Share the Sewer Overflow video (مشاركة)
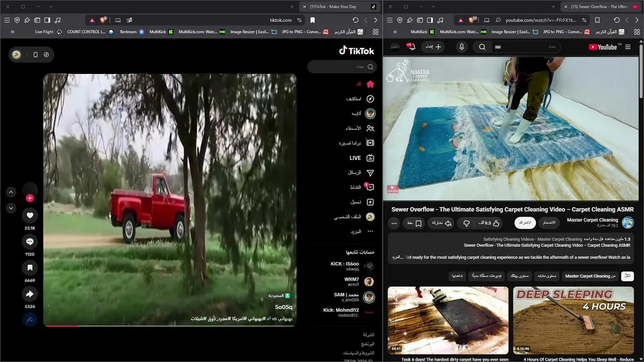 440,223
